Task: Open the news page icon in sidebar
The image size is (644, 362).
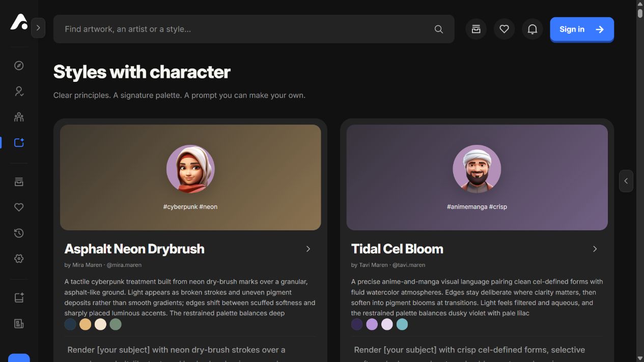Action: pyautogui.click(x=19, y=323)
